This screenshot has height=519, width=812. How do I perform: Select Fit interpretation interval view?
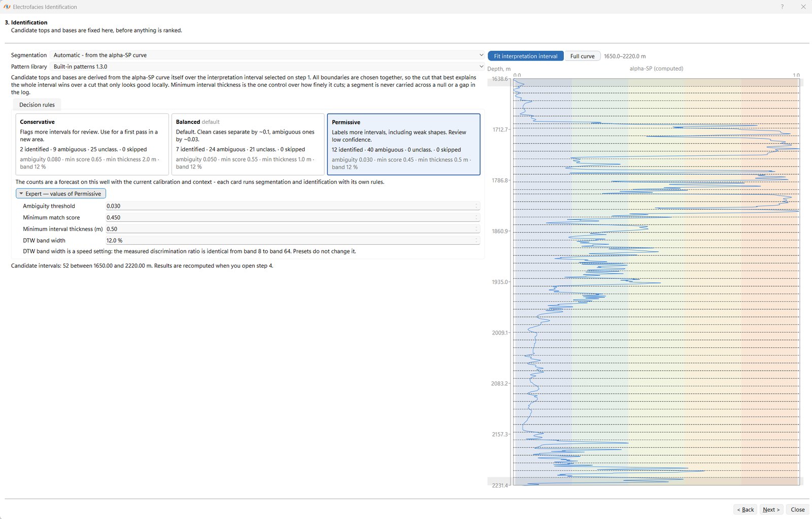(525, 56)
